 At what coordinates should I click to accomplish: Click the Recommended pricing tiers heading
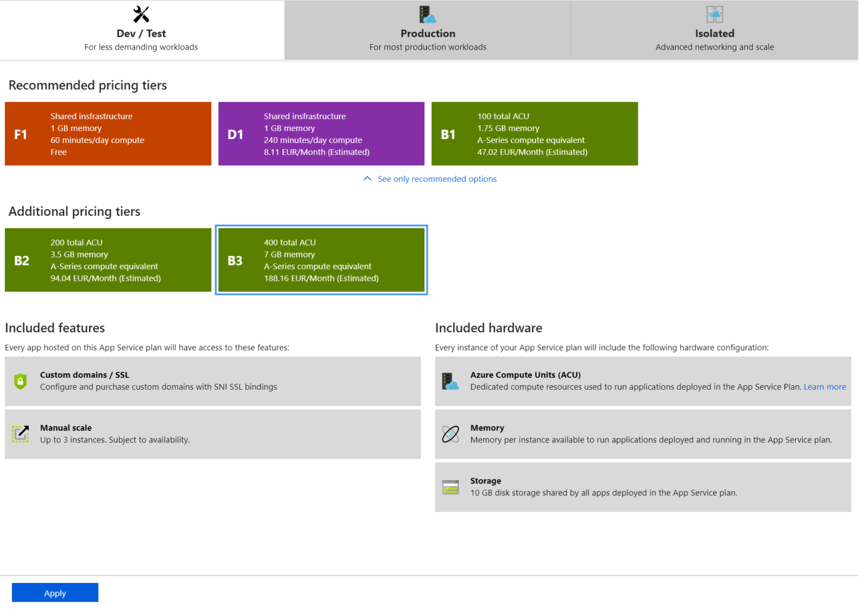87,85
